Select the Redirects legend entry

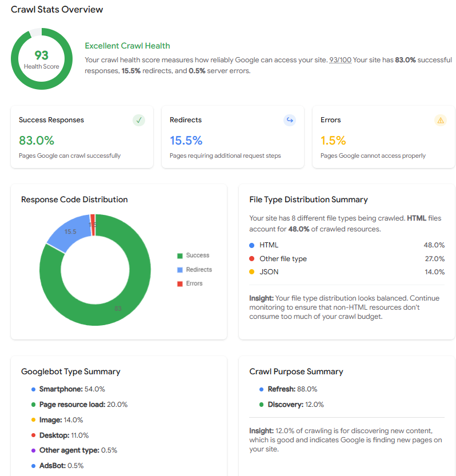(x=195, y=270)
